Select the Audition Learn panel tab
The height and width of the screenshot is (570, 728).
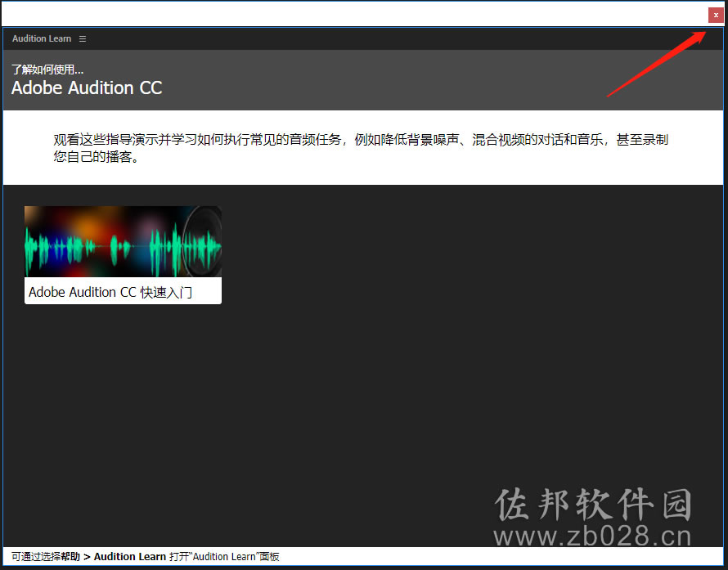point(42,38)
